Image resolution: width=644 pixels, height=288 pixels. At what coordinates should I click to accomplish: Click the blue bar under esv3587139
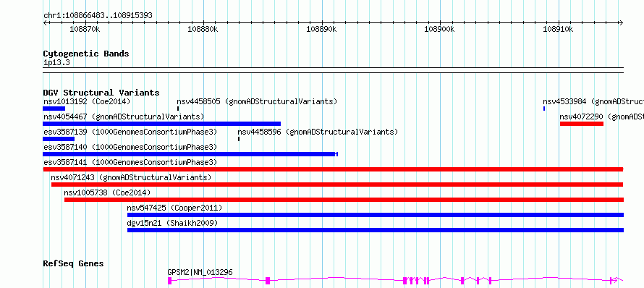tap(59, 139)
